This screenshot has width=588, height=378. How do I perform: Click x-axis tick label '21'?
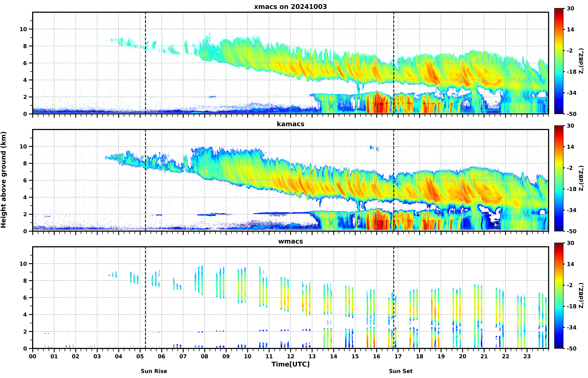(x=484, y=356)
